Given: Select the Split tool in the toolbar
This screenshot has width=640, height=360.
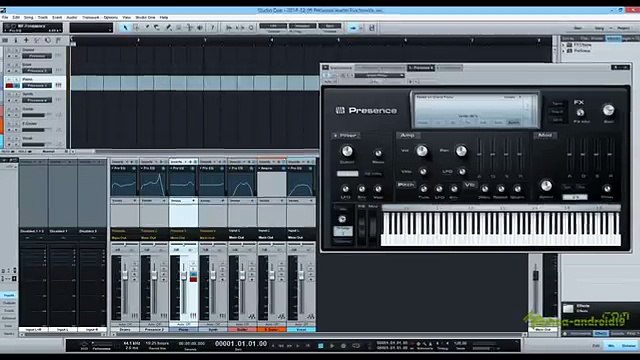Looking at the screenshot, I should pyautogui.click(x=147, y=28).
